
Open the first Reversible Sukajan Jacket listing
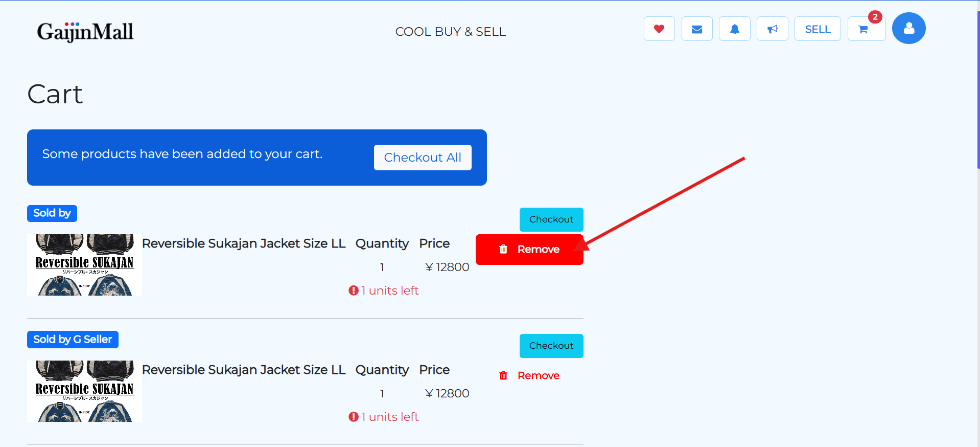(244, 243)
